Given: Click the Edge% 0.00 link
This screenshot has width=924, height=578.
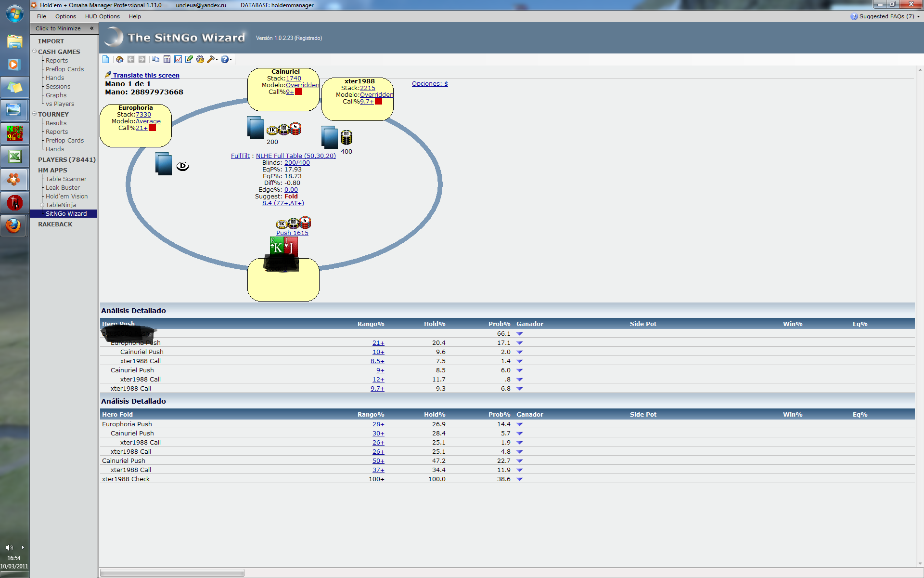Looking at the screenshot, I should click(291, 189).
